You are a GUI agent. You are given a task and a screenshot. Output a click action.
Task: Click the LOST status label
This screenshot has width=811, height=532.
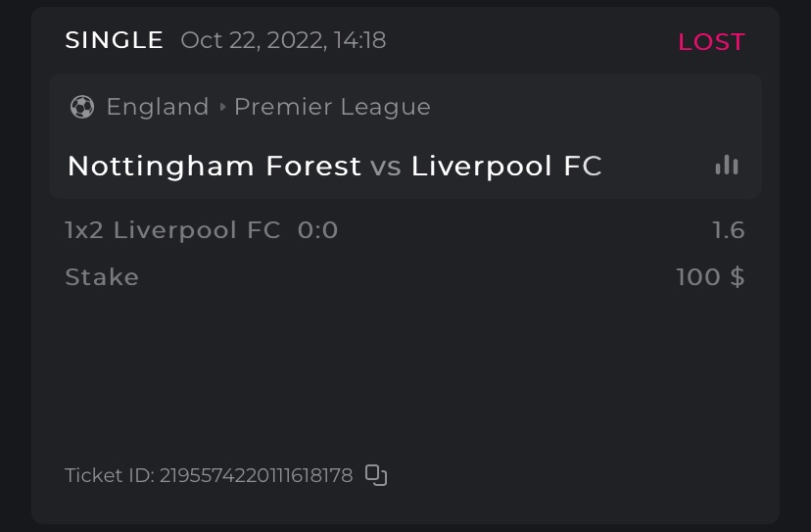[711, 42]
